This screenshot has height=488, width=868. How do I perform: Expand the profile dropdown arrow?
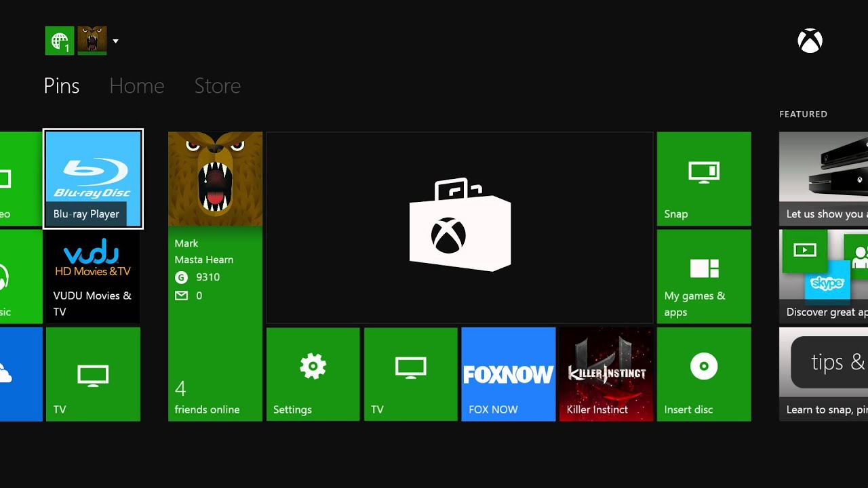point(115,41)
